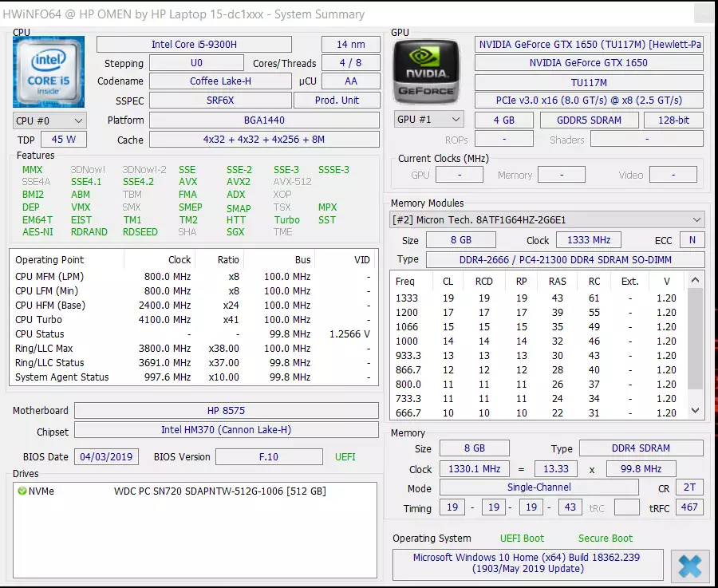The height and width of the screenshot is (588, 718).
Task: Click the CPU HFM (Base) row
Action: point(193,306)
